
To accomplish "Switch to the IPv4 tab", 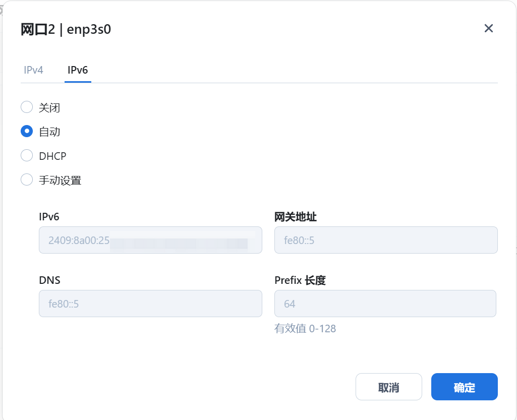I will point(33,70).
